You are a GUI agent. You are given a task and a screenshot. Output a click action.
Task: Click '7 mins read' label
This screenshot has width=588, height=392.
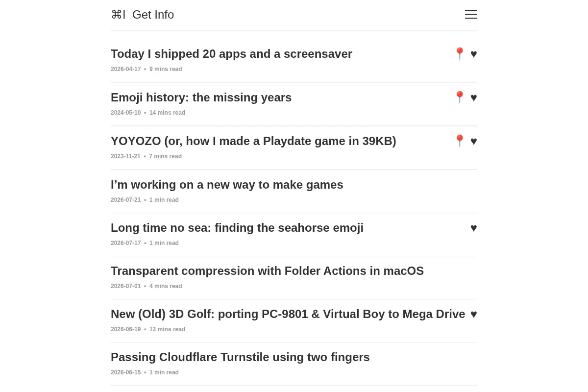pos(166,156)
